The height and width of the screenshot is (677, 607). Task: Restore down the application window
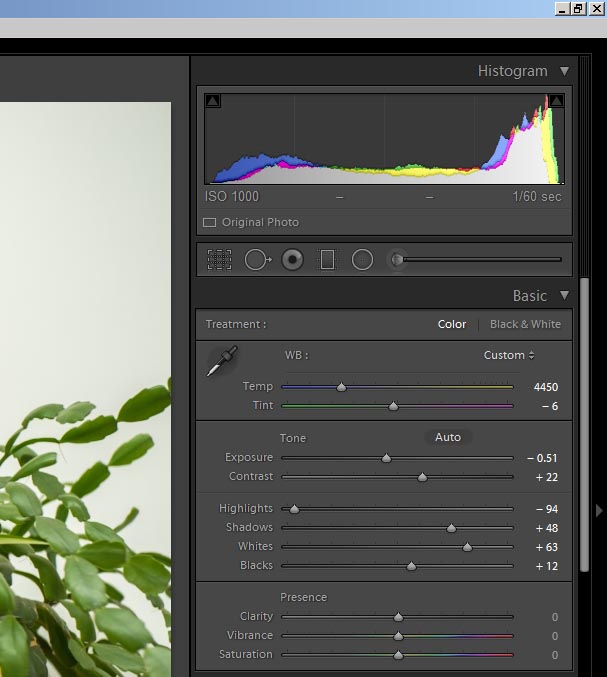[x=579, y=9]
